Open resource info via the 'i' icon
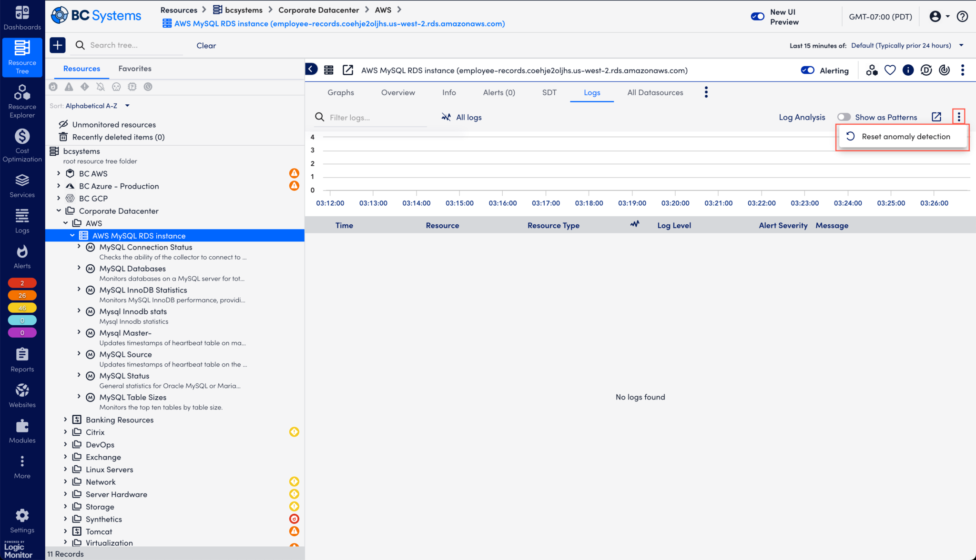The width and height of the screenshot is (976, 560). click(908, 70)
